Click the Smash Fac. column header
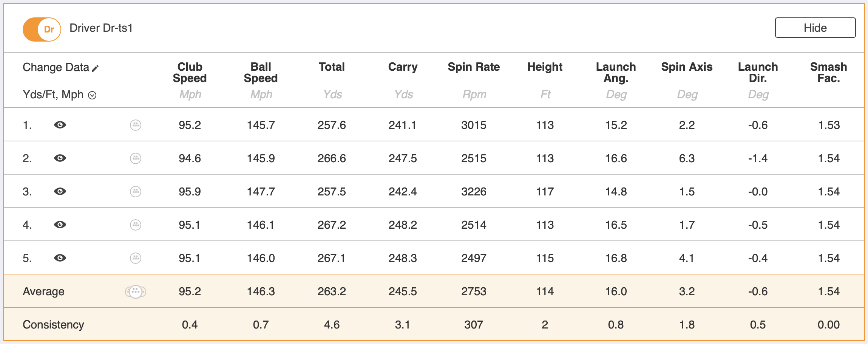Viewport: 868px width, 344px height. [828, 73]
